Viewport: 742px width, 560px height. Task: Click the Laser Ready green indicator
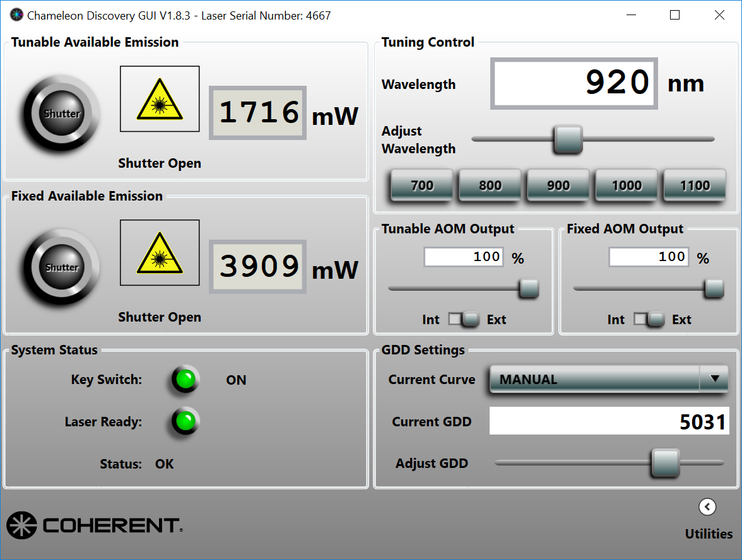point(185,421)
